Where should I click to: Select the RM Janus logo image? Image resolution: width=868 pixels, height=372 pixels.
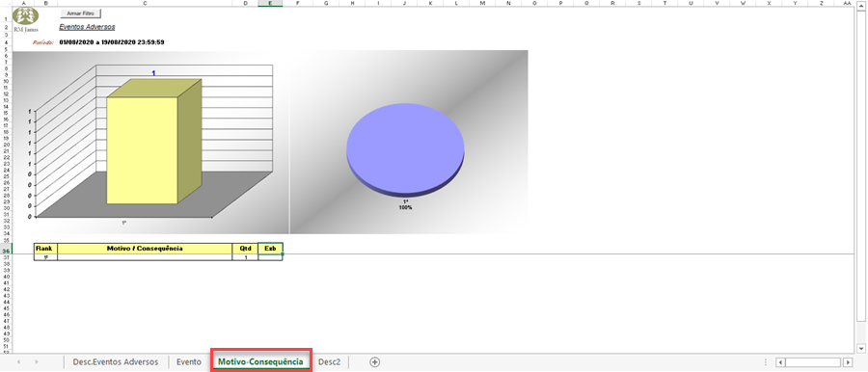coord(26,19)
